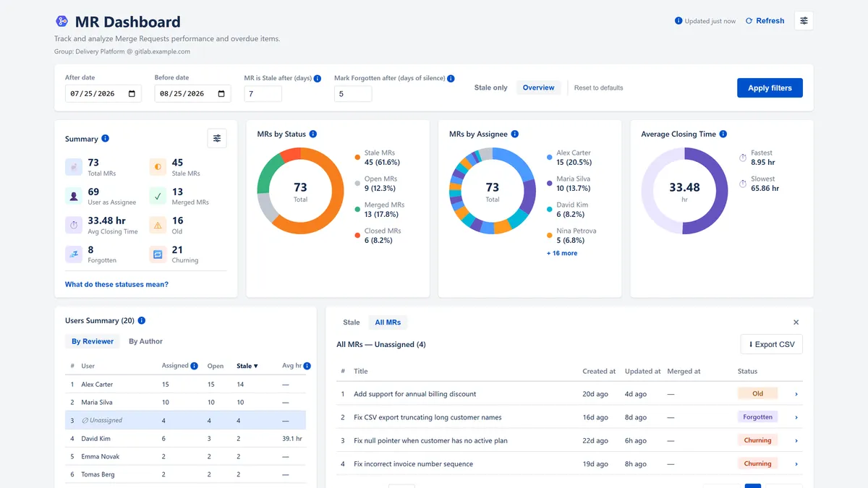The height and width of the screenshot is (488, 868).
Task: Expand row chevron for Fix null pointer MR
Action: click(x=796, y=440)
